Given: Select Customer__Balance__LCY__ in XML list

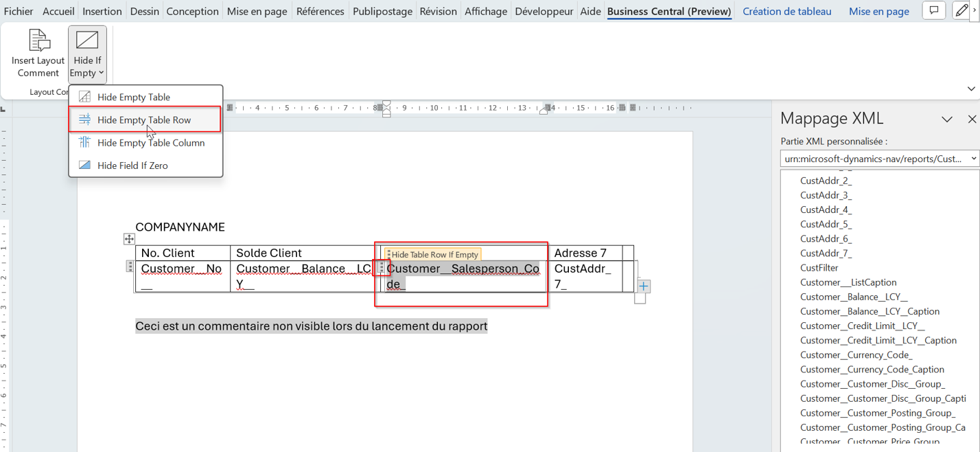Looking at the screenshot, I should 854,297.
